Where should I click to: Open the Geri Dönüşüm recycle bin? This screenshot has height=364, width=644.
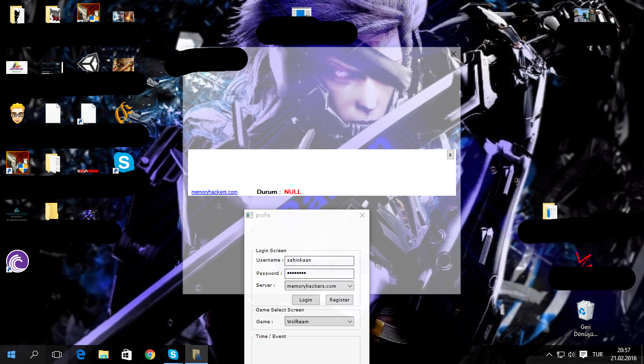pos(586,318)
